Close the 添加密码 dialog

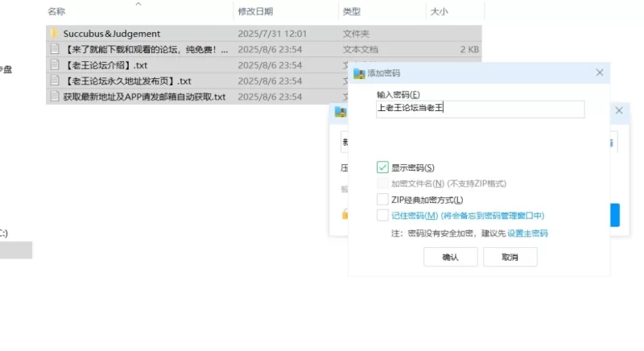[600, 72]
